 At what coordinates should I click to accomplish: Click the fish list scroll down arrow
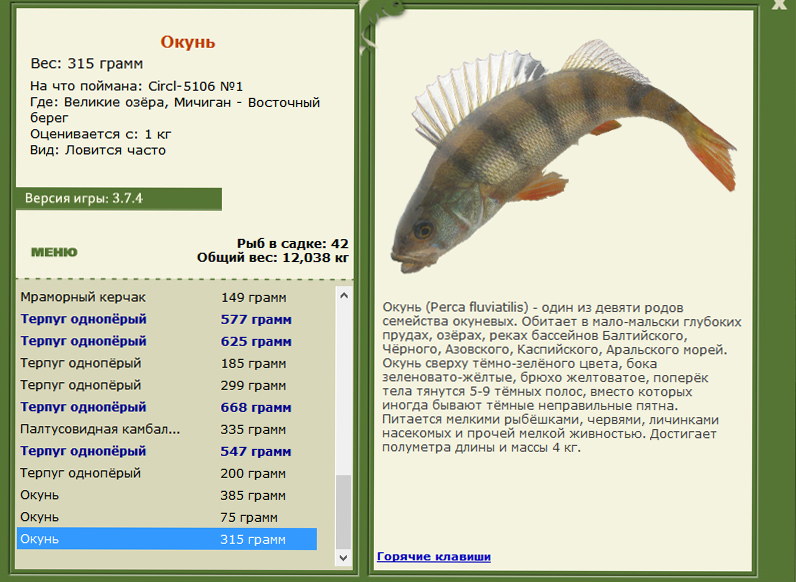coord(344,558)
